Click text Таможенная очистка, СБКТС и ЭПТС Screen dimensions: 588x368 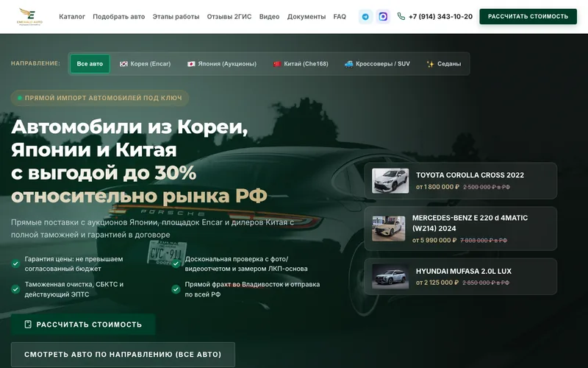coord(74,289)
